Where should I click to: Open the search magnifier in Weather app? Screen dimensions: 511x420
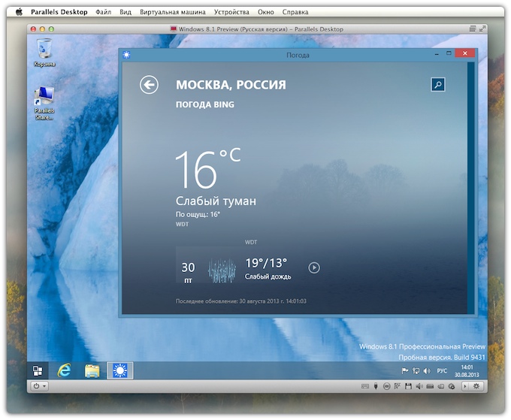[x=438, y=85]
